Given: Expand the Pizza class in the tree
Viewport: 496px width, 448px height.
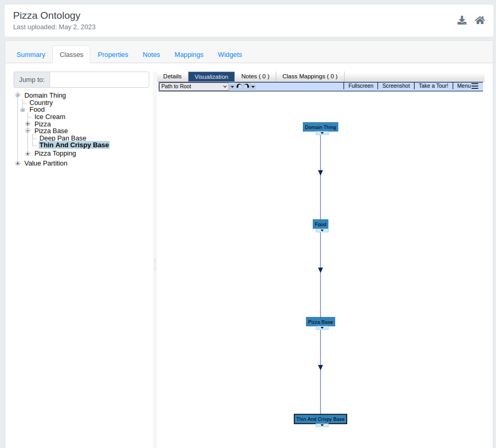Looking at the screenshot, I should tap(28, 124).
